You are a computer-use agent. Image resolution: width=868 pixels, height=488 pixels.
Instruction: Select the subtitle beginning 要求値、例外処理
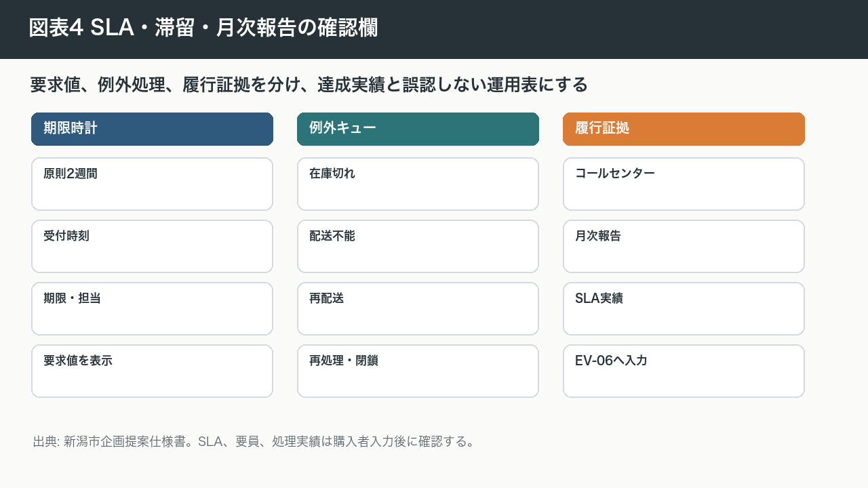[309, 85]
